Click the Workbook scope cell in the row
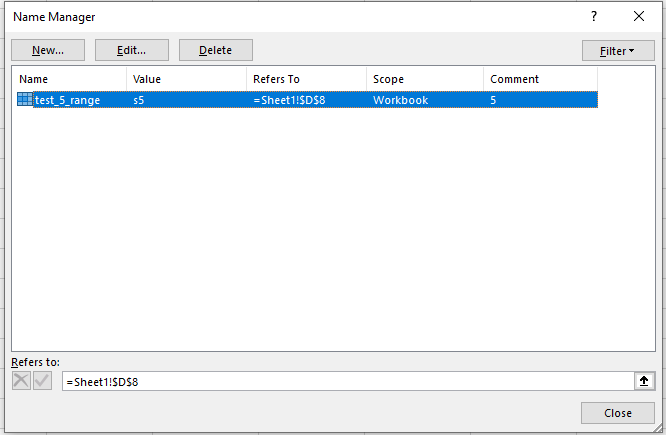The image size is (666, 435). tap(400, 100)
